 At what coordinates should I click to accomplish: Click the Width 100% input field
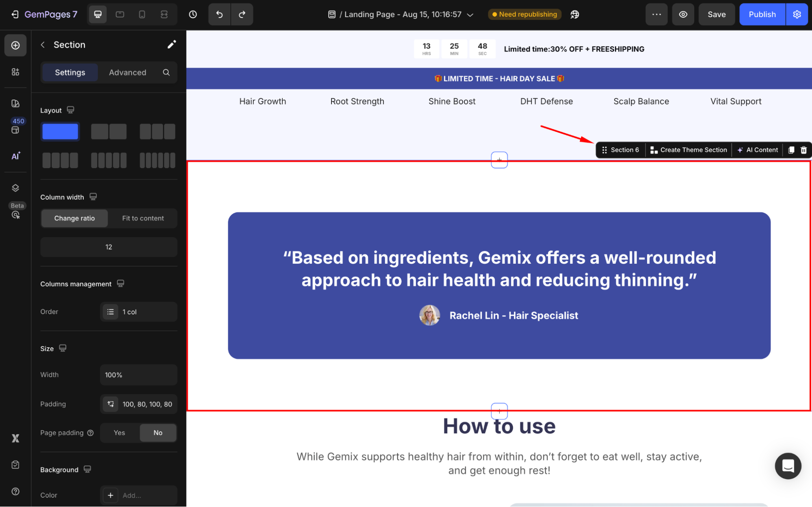click(139, 375)
